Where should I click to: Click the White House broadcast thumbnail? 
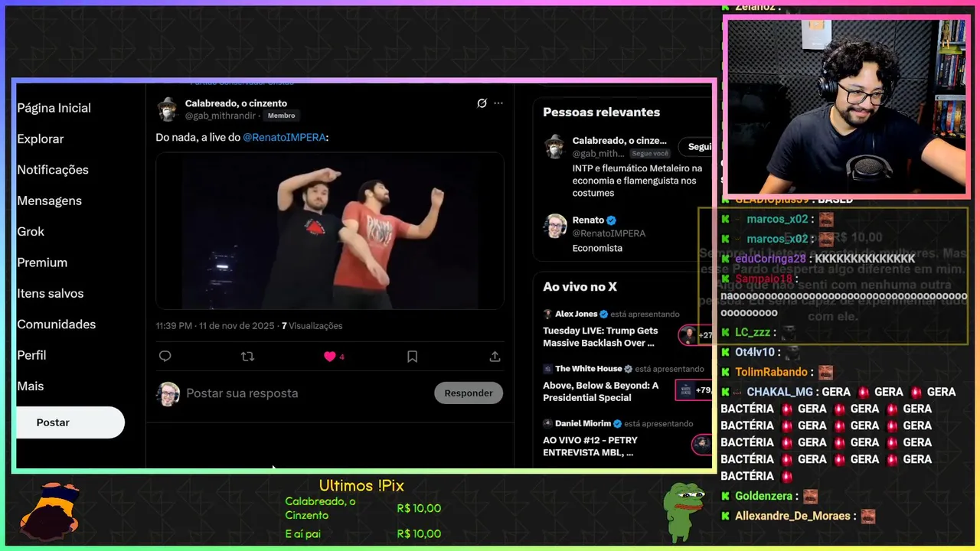[694, 390]
